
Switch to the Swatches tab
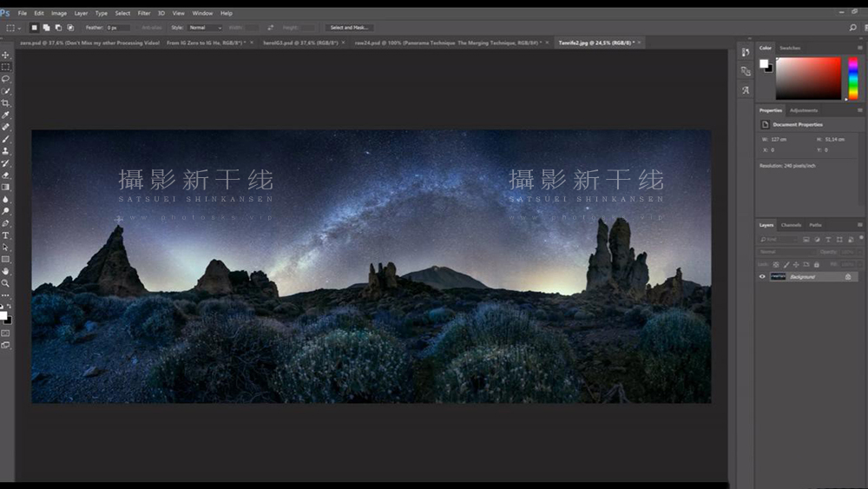click(790, 48)
